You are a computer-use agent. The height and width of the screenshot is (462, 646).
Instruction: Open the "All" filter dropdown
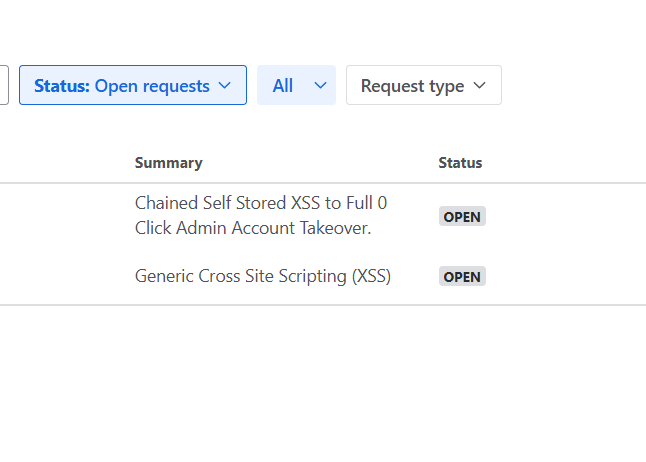(296, 86)
